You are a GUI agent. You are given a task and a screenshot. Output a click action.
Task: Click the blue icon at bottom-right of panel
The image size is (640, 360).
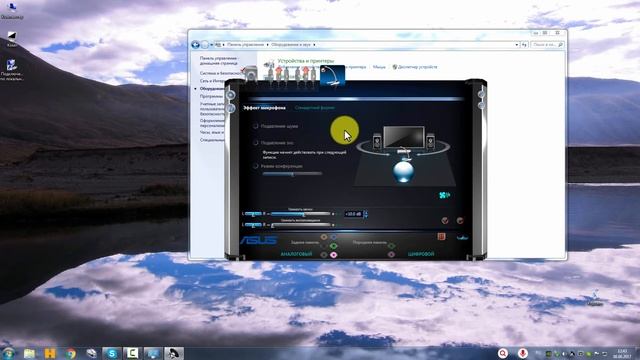[462, 238]
